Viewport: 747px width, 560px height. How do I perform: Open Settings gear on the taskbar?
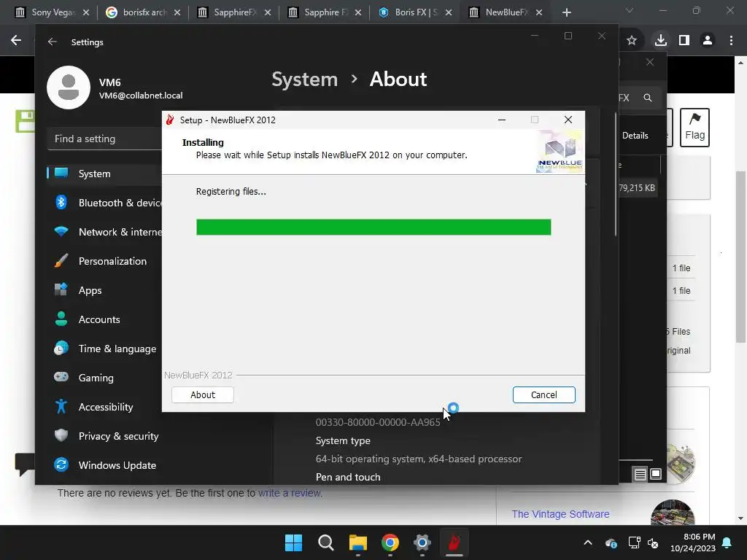[422, 542]
